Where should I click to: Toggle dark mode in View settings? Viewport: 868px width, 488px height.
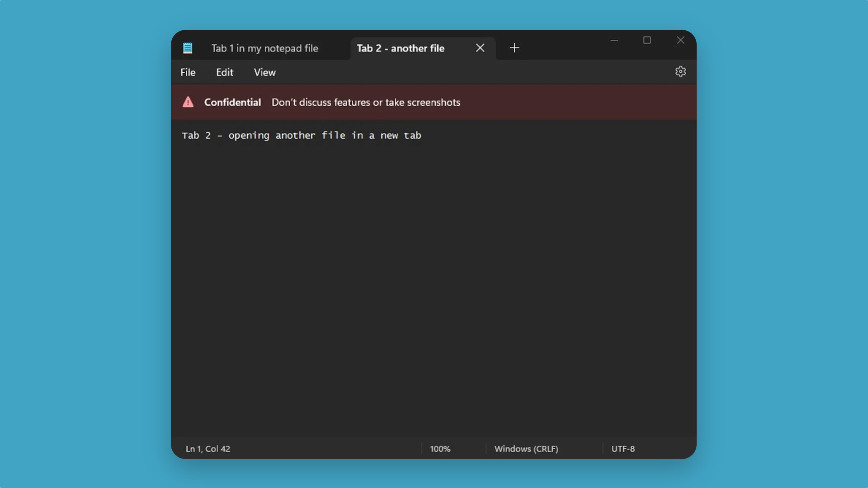point(264,71)
